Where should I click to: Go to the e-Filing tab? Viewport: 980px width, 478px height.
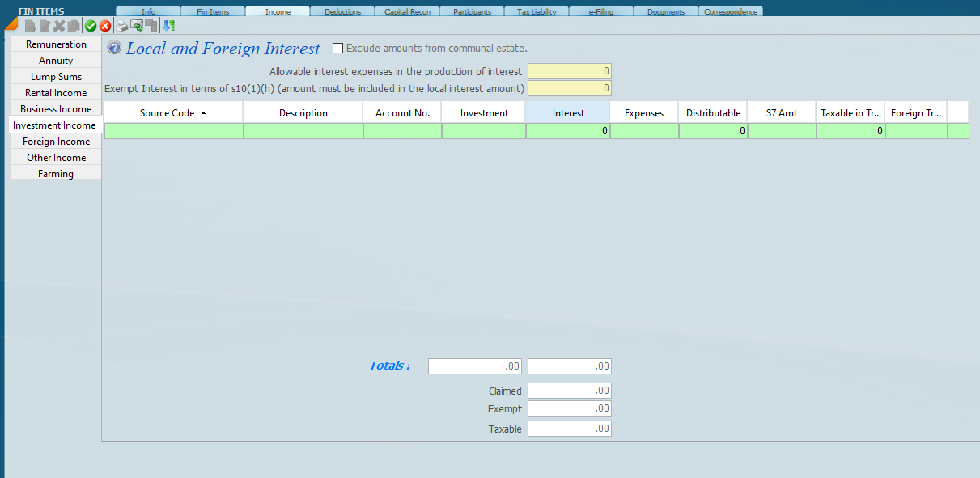601,11
